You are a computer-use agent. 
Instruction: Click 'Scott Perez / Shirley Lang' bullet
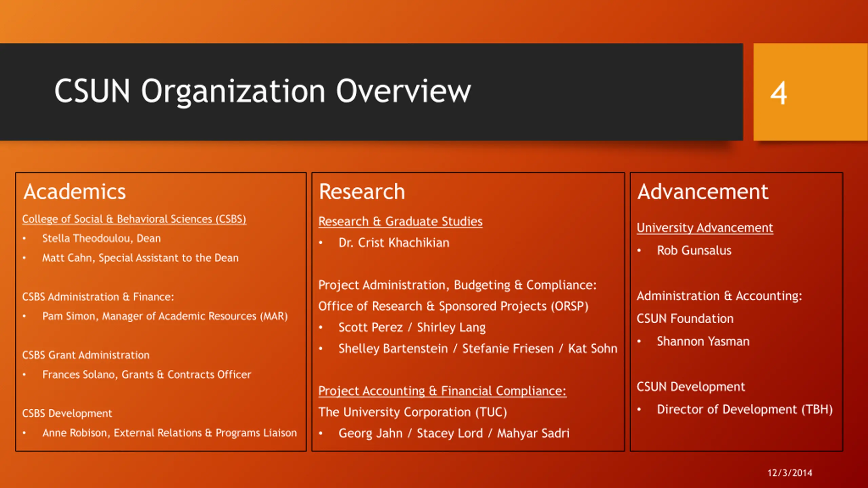coord(412,327)
